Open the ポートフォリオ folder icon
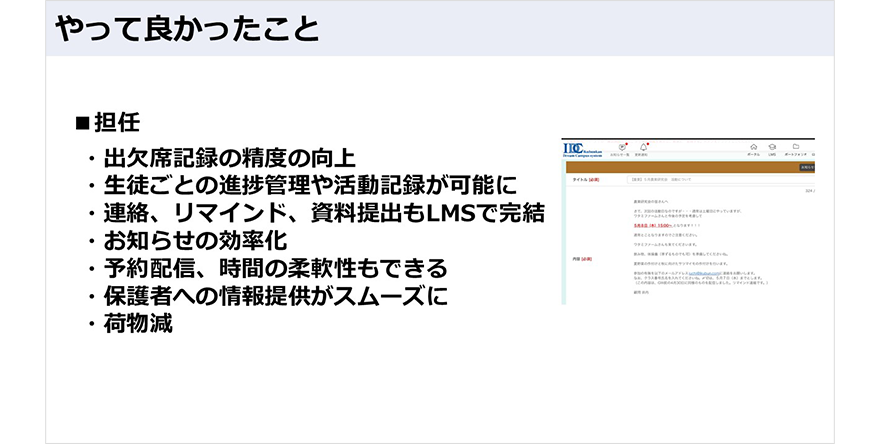This screenshot has height=444, width=880. (x=796, y=148)
